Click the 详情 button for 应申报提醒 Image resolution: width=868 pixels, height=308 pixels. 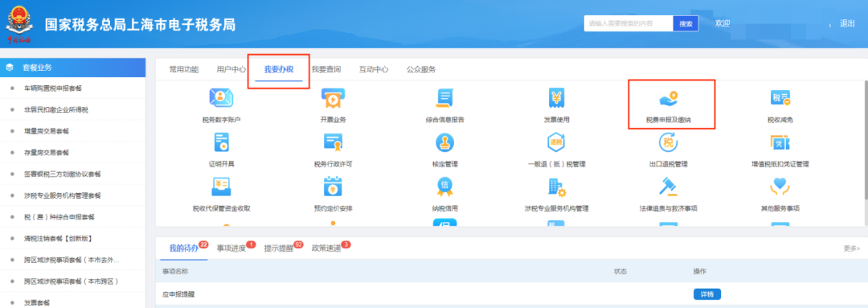pos(707,294)
